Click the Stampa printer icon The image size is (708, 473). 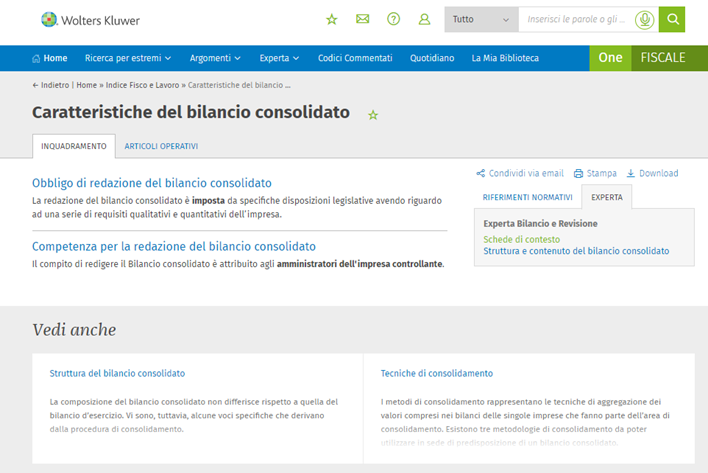click(x=578, y=173)
